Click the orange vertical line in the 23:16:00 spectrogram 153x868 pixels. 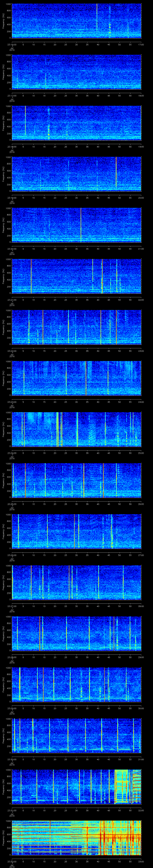pos(97,19)
